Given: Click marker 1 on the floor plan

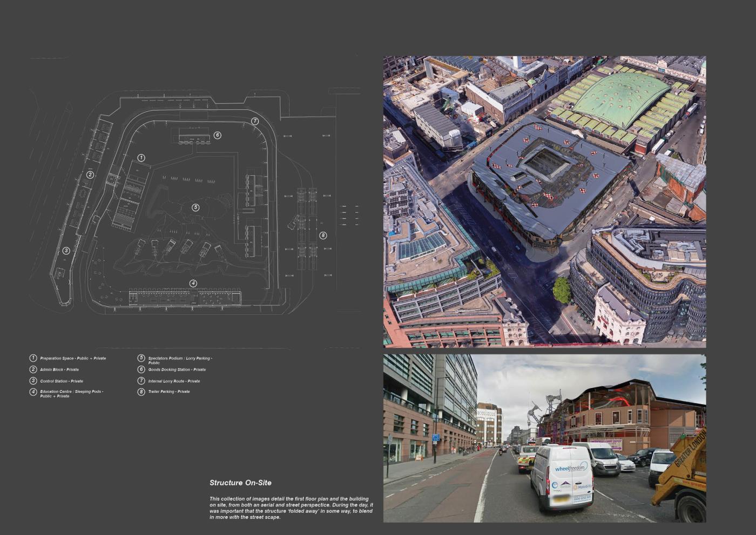Looking at the screenshot, I should click(x=141, y=158).
